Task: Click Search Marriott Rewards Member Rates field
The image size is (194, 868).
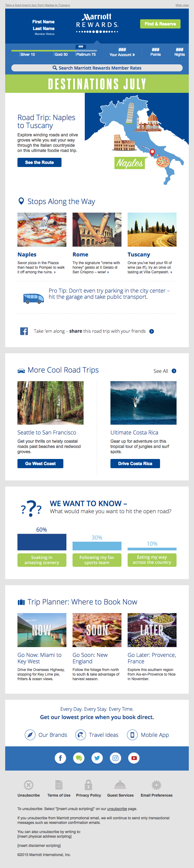Action: [97, 68]
